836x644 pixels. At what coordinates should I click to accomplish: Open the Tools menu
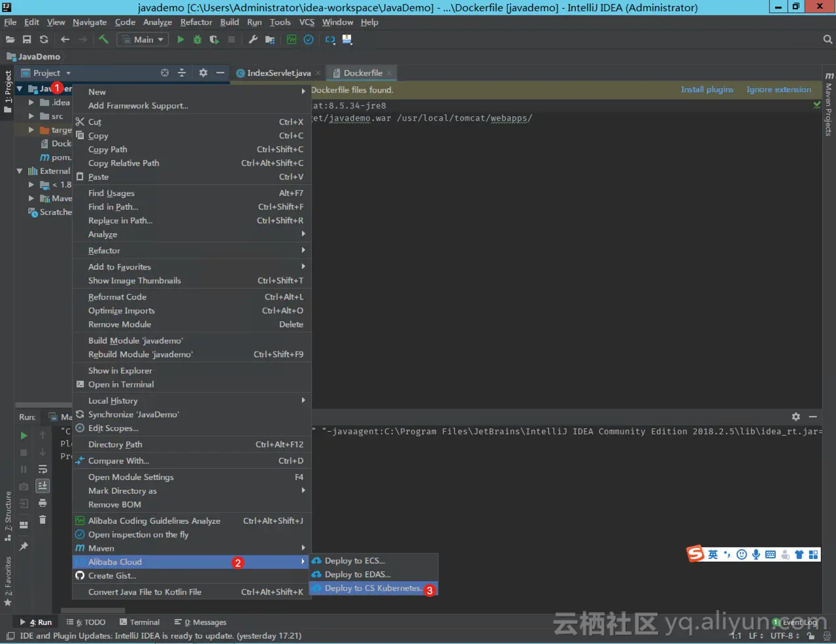(280, 22)
